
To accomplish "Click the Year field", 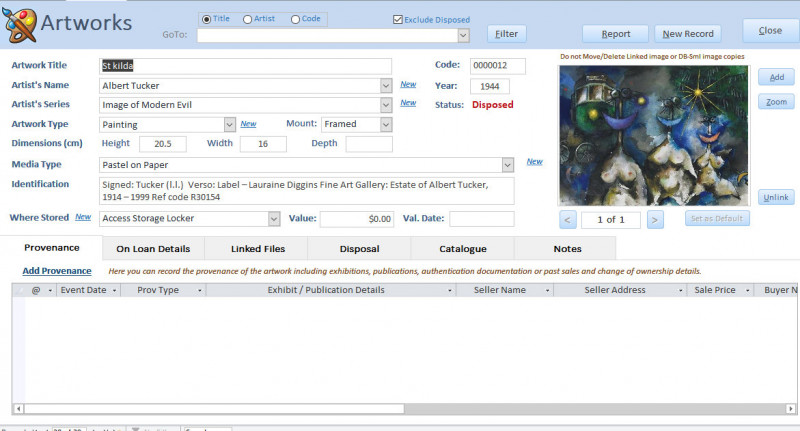I will [x=489, y=86].
